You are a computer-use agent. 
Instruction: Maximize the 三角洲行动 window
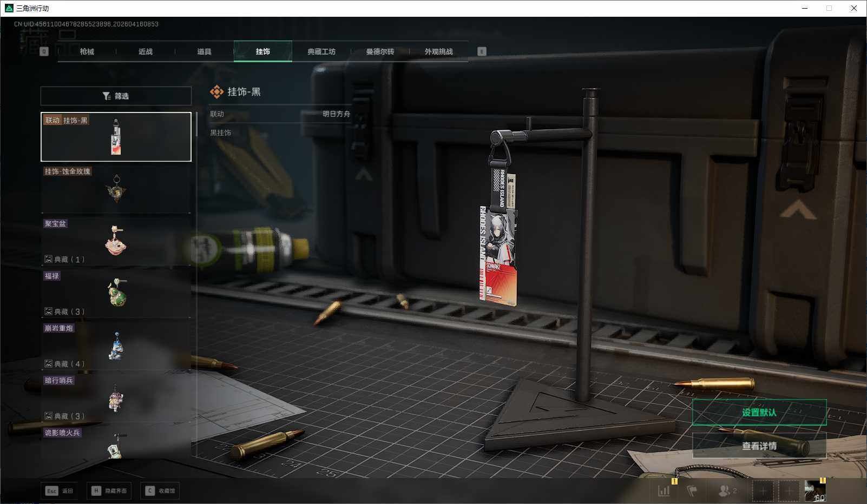[829, 8]
